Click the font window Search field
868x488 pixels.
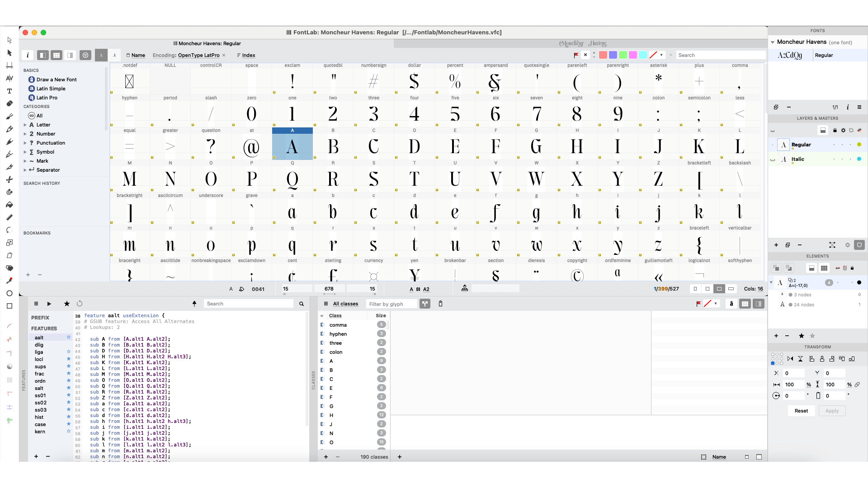[721, 55]
